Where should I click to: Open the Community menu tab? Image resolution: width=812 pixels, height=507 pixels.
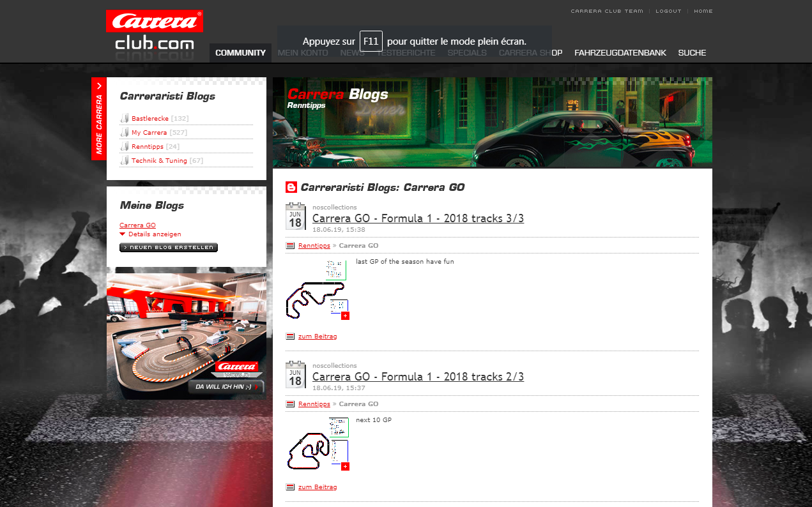pos(240,53)
